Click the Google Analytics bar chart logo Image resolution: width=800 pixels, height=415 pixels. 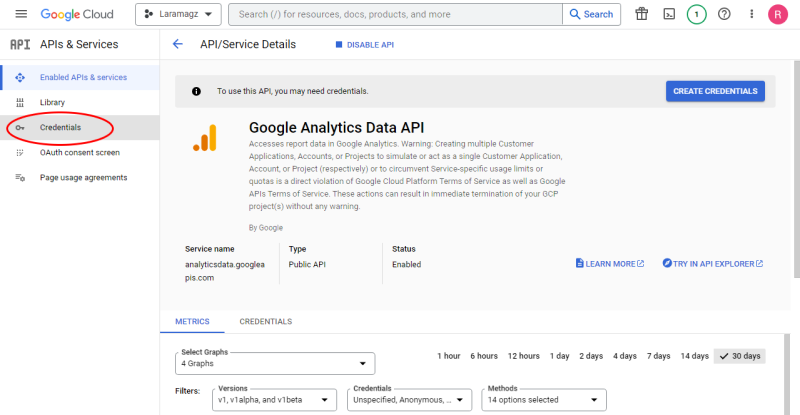pyautogui.click(x=205, y=138)
